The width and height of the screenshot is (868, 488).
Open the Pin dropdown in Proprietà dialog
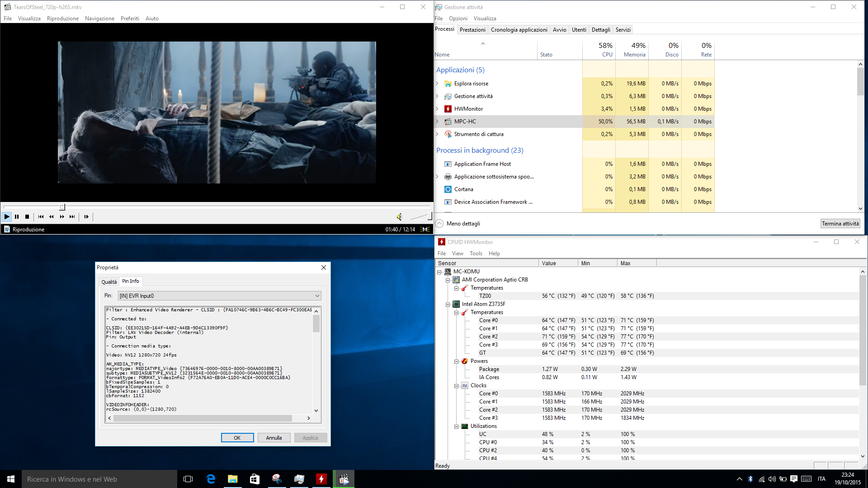click(x=219, y=296)
